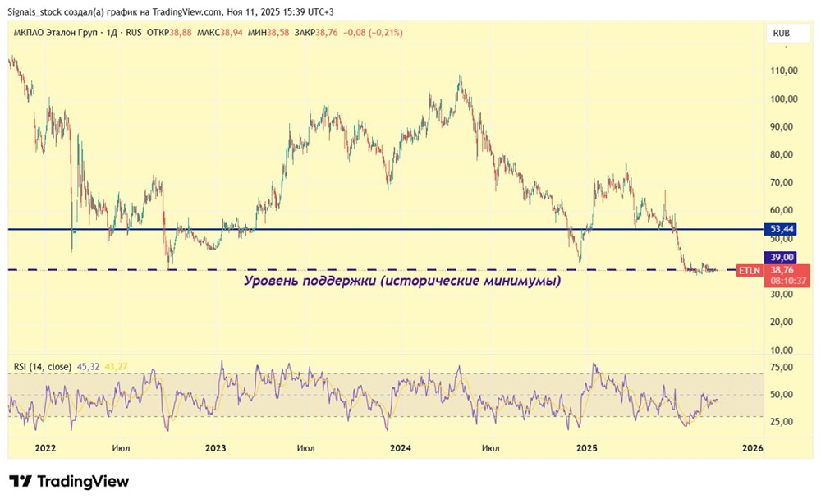Click the RSI value 45,32 in legend
The width and height of the screenshot is (821, 504).
[x=88, y=366]
